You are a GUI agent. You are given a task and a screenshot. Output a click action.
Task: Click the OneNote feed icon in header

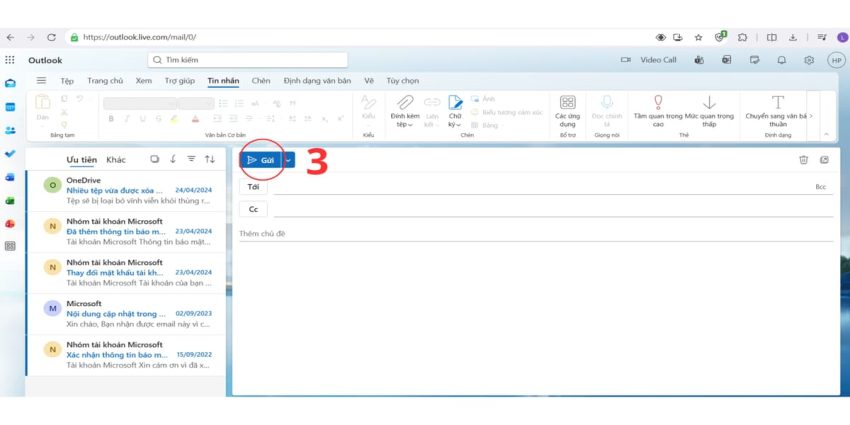click(x=726, y=60)
